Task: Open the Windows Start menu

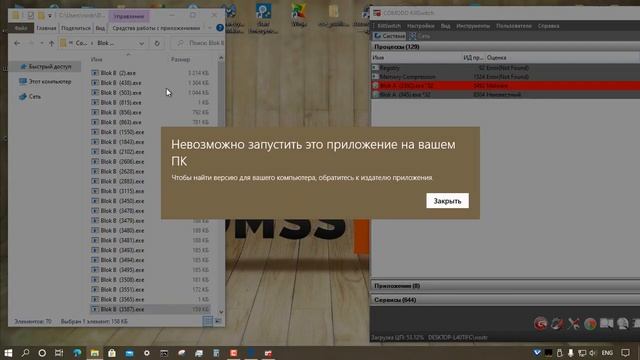Action: 8,353
